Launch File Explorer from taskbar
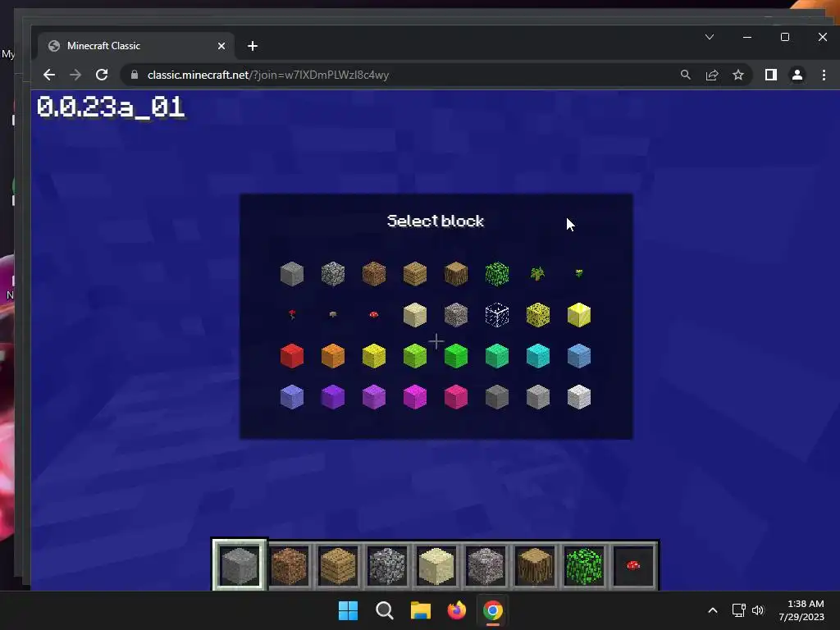The height and width of the screenshot is (630, 840). [421, 610]
